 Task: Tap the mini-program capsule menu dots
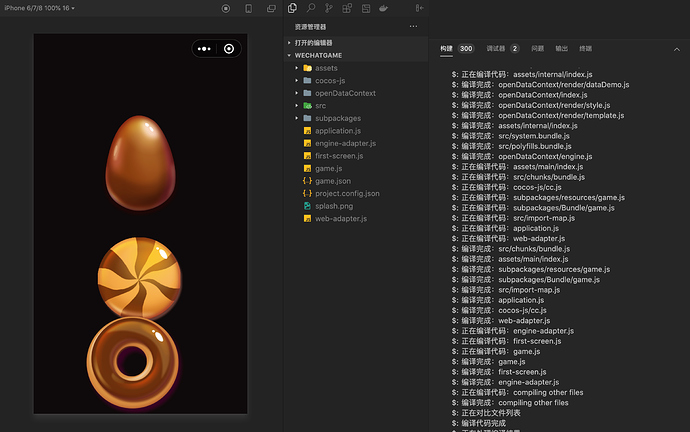tap(204, 48)
